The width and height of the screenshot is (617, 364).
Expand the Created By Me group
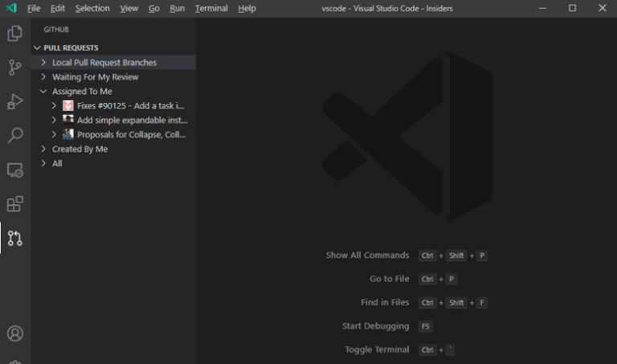click(x=113, y=149)
